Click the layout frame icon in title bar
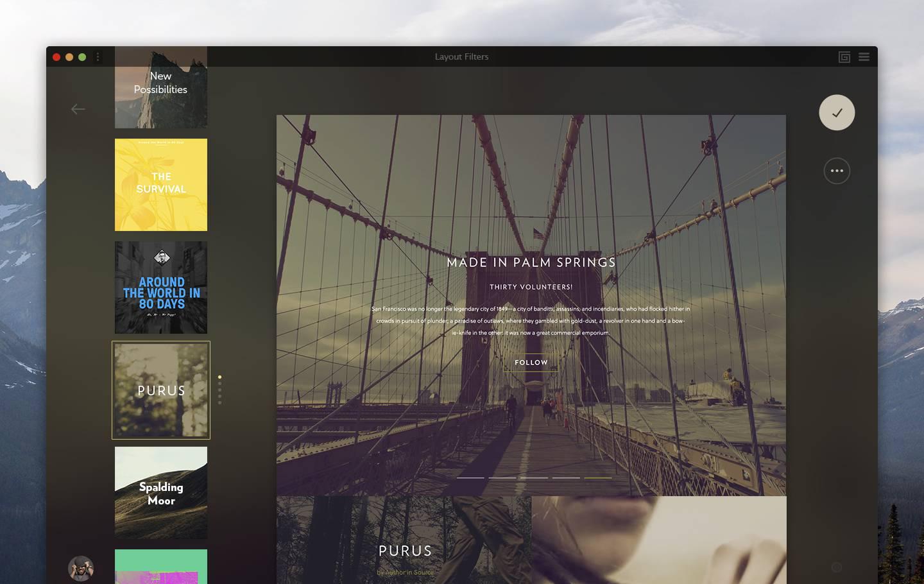The height and width of the screenshot is (584, 924). [844, 57]
